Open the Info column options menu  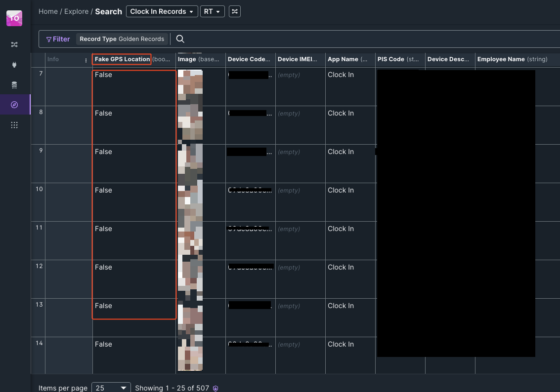point(86,60)
